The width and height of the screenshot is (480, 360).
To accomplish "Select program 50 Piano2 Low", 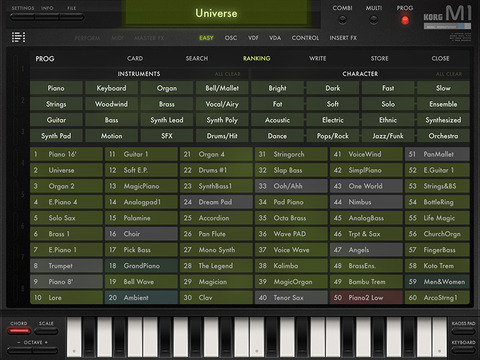I will click(x=366, y=298).
